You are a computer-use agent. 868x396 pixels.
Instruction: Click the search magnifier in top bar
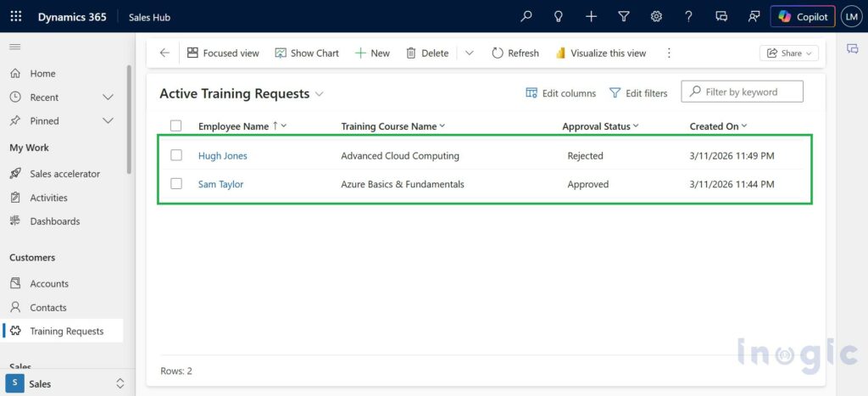tap(526, 17)
